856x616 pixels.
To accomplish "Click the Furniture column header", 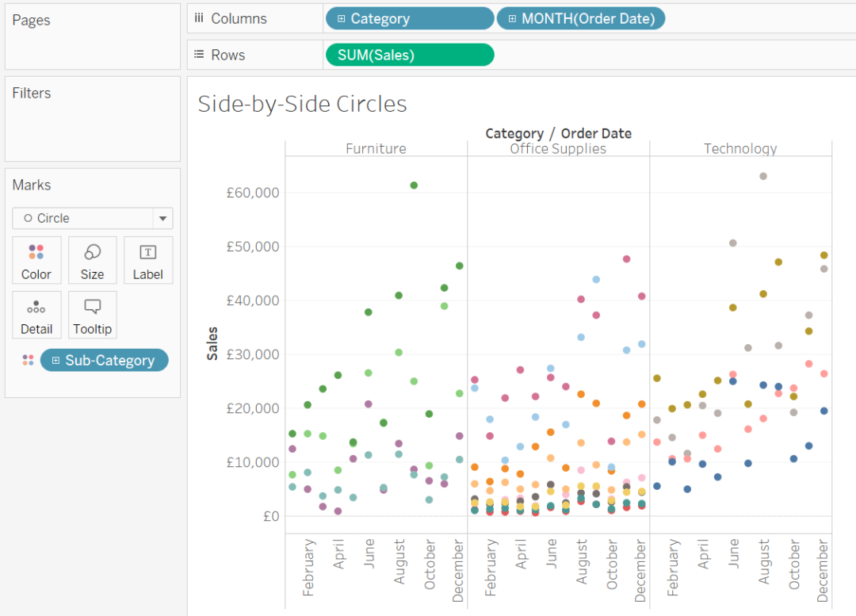I will point(376,148).
